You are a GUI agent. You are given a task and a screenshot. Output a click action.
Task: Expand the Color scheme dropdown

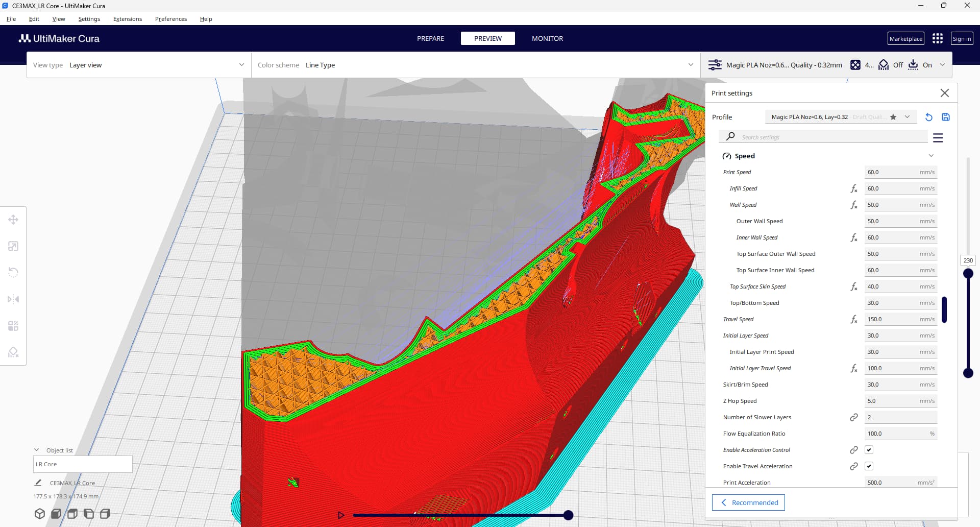pos(475,65)
